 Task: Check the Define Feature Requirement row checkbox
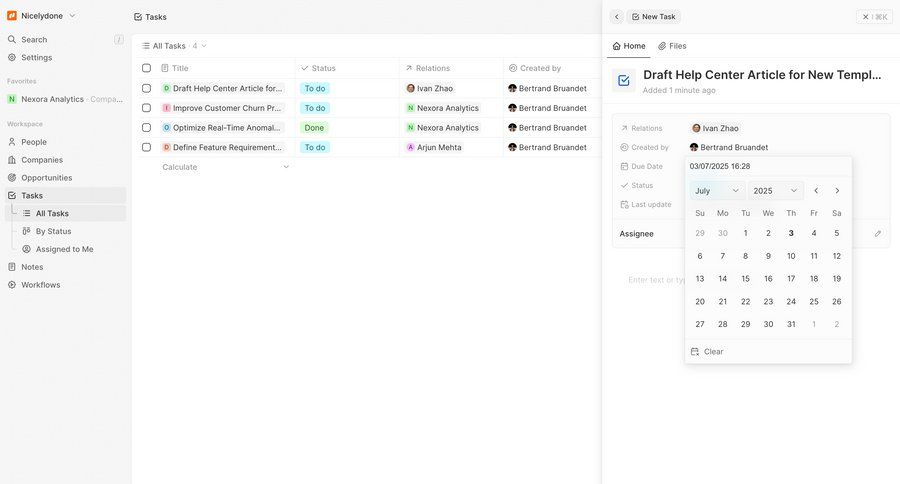tap(146, 147)
